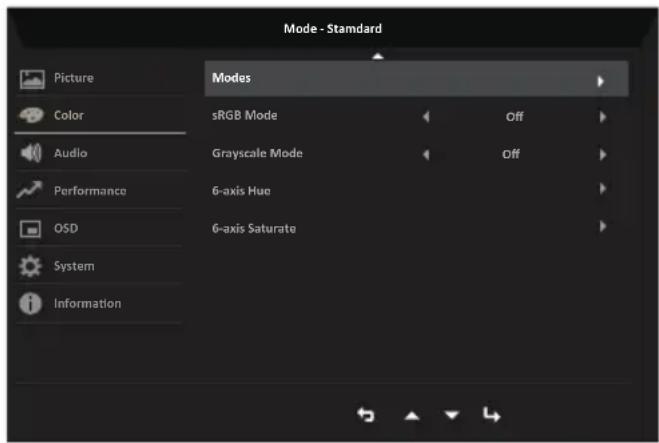Select the Picture landscape icon
The image size is (659, 443).
click(x=32, y=79)
